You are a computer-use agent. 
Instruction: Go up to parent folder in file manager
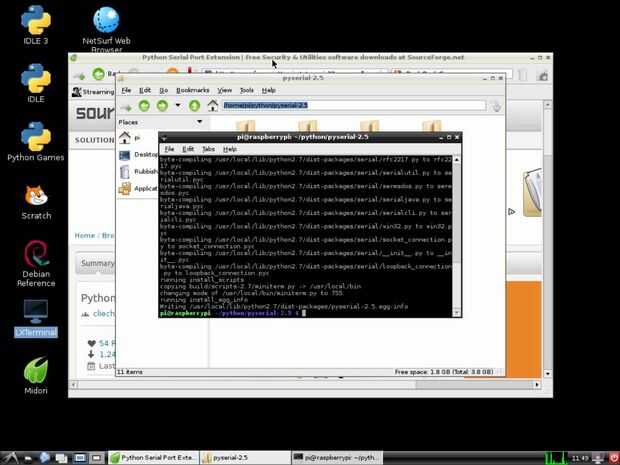coord(194,106)
